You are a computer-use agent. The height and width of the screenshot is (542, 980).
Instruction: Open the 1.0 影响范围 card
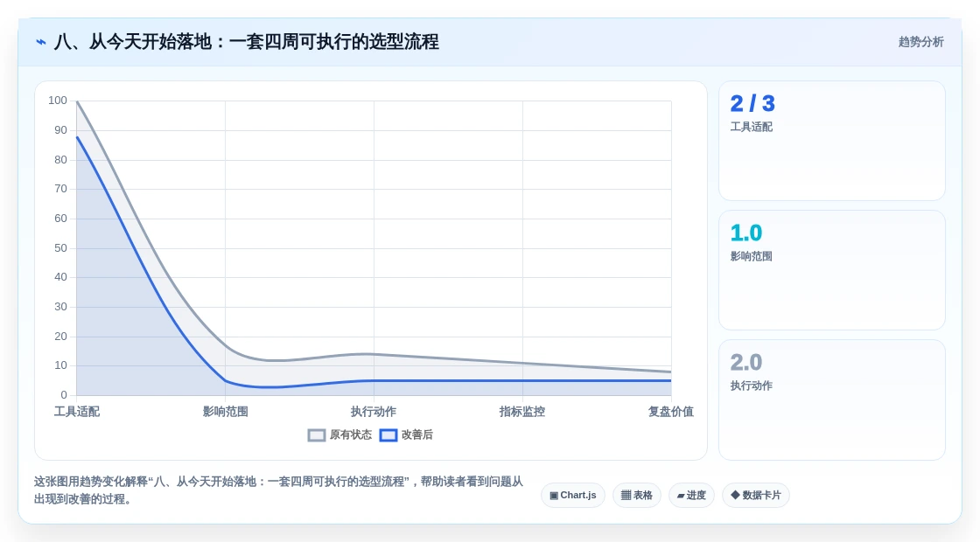[x=832, y=270]
